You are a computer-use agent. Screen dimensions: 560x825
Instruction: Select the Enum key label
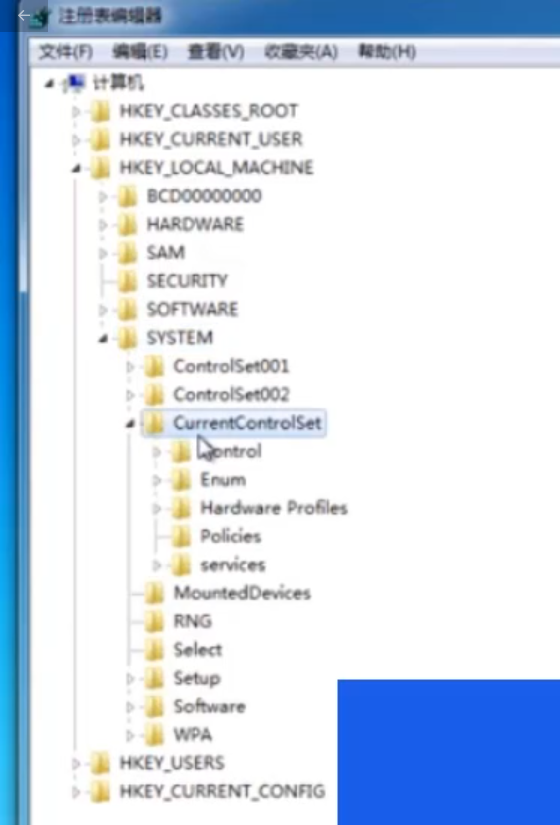click(x=223, y=480)
